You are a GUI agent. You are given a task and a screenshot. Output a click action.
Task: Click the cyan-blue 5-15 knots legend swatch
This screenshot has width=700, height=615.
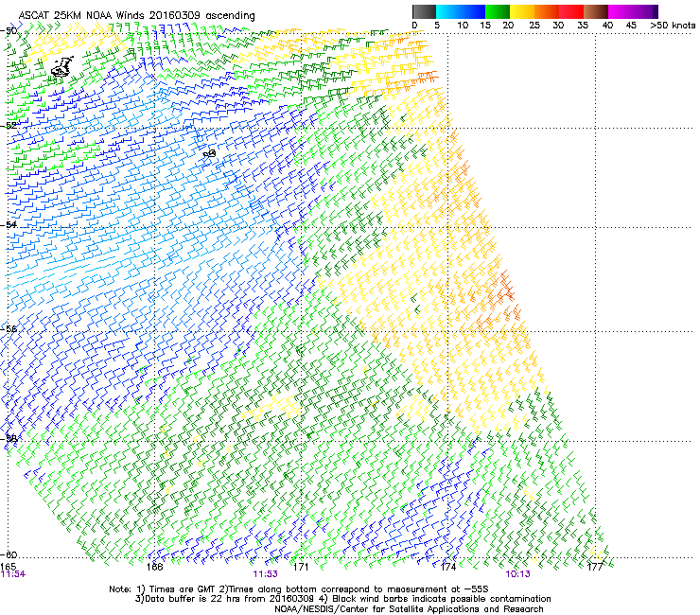tap(461, 11)
